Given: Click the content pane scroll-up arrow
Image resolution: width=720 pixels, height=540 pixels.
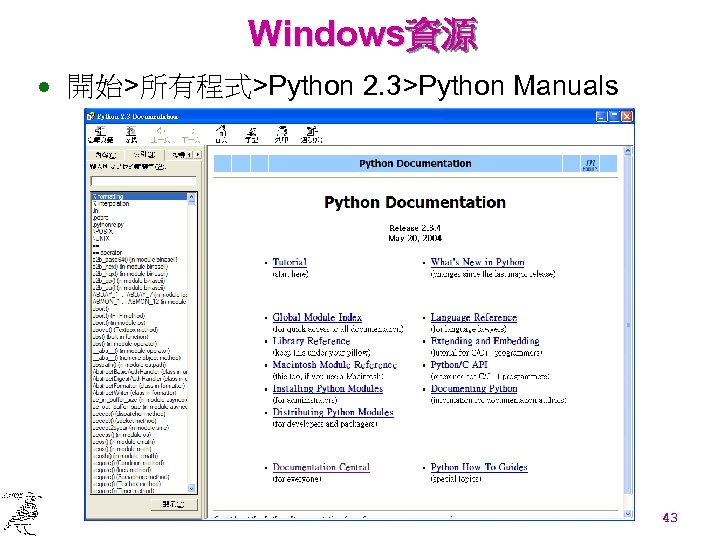Looking at the screenshot, I should (628, 151).
